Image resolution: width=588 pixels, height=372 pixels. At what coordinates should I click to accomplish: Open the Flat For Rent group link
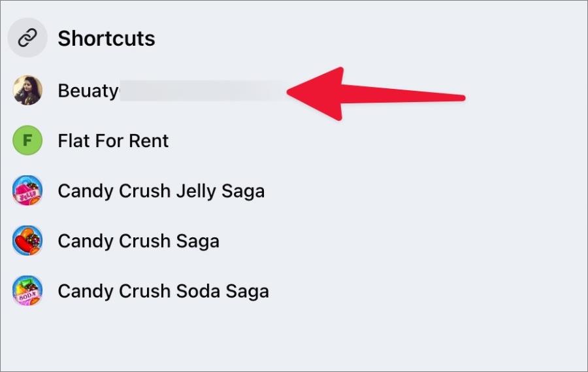coord(113,141)
